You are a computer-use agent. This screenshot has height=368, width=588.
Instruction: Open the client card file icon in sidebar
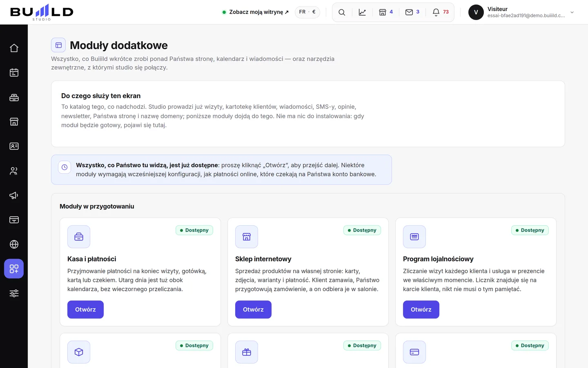tap(14, 146)
